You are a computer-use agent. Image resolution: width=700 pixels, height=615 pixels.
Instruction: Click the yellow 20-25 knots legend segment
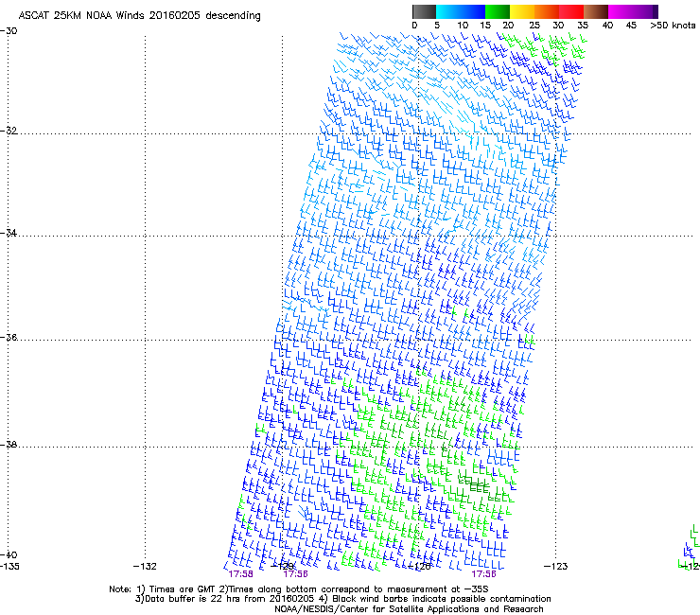coord(522,11)
